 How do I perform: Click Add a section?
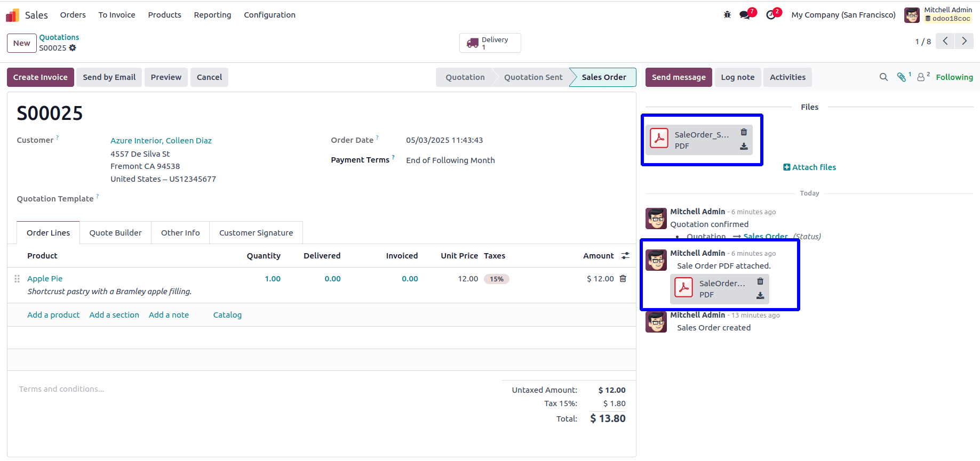[x=114, y=315]
